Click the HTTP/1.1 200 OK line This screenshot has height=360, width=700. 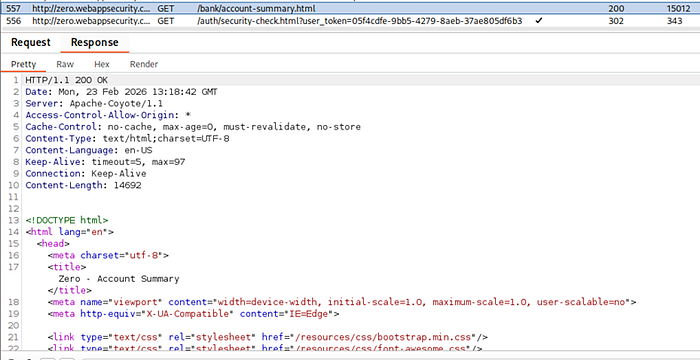click(67, 80)
